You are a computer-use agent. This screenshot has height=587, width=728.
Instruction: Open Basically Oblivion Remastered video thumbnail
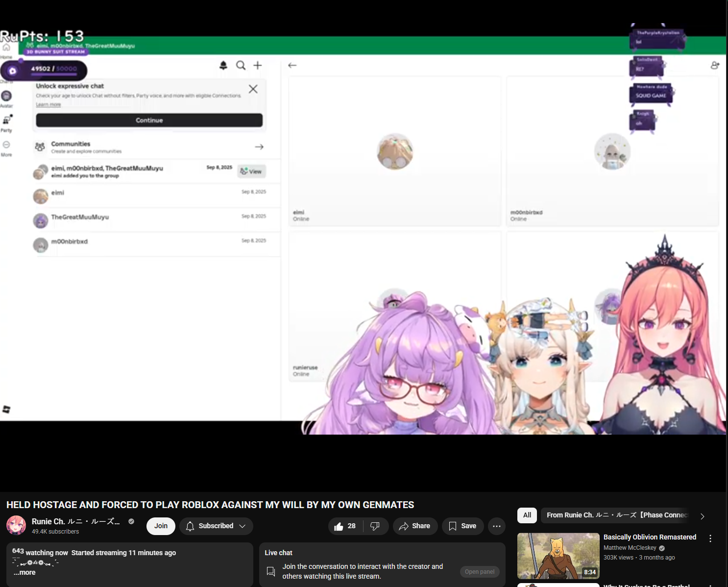pyautogui.click(x=558, y=556)
